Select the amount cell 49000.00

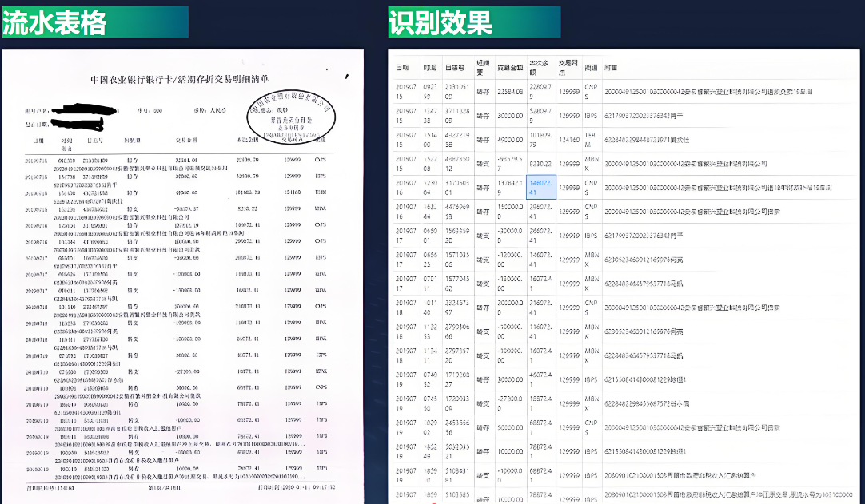click(x=510, y=139)
